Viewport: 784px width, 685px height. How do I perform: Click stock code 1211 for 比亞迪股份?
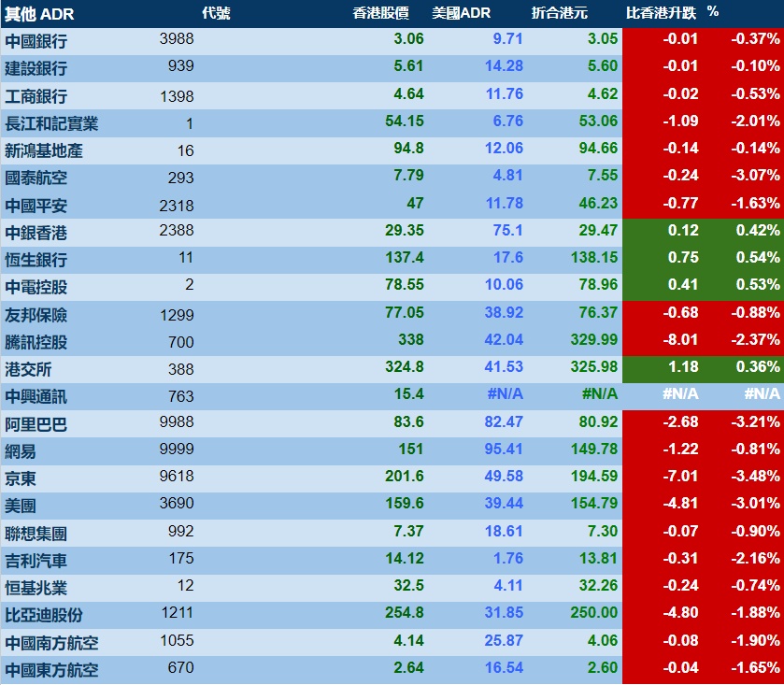pos(177,612)
